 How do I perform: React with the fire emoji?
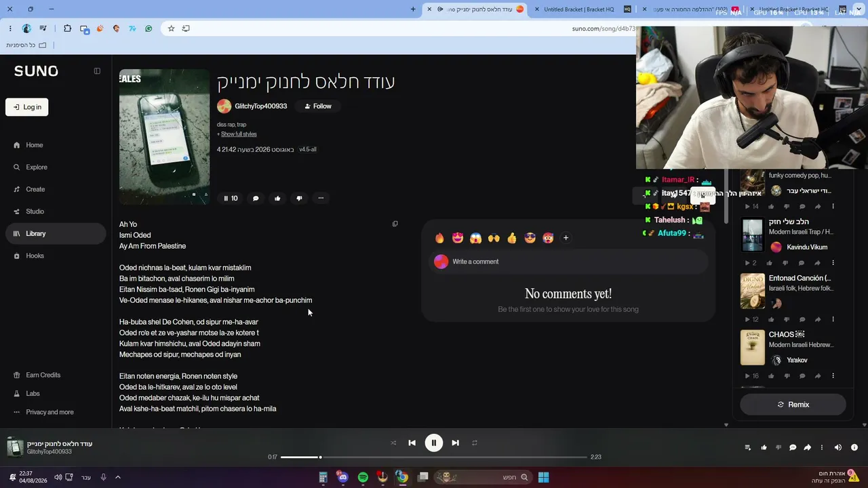pos(439,238)
